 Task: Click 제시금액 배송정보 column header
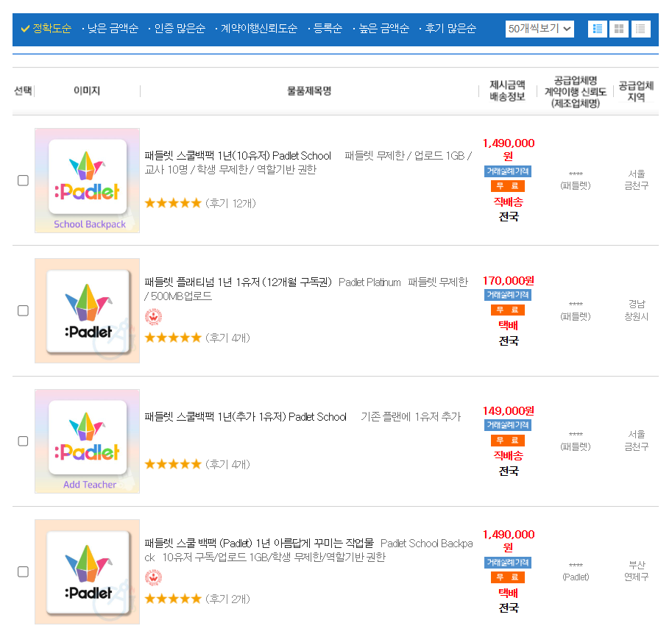(x=507, y=90)
